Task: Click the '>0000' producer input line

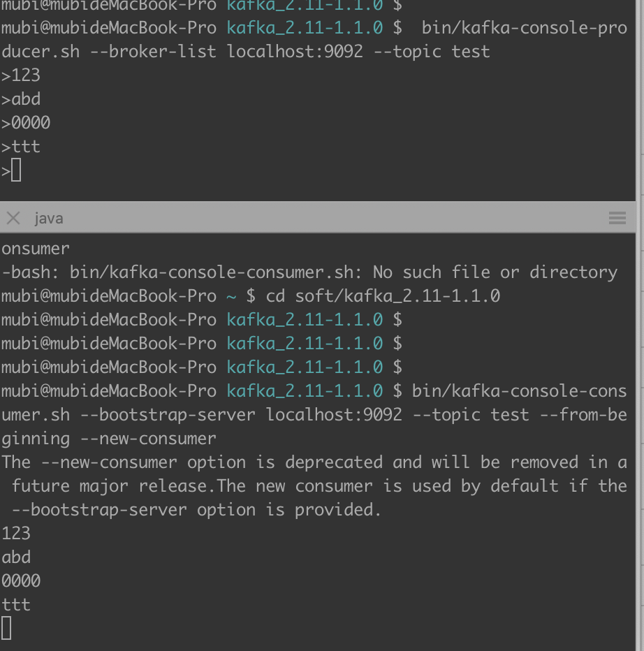Action: click(x=26, y=123)
